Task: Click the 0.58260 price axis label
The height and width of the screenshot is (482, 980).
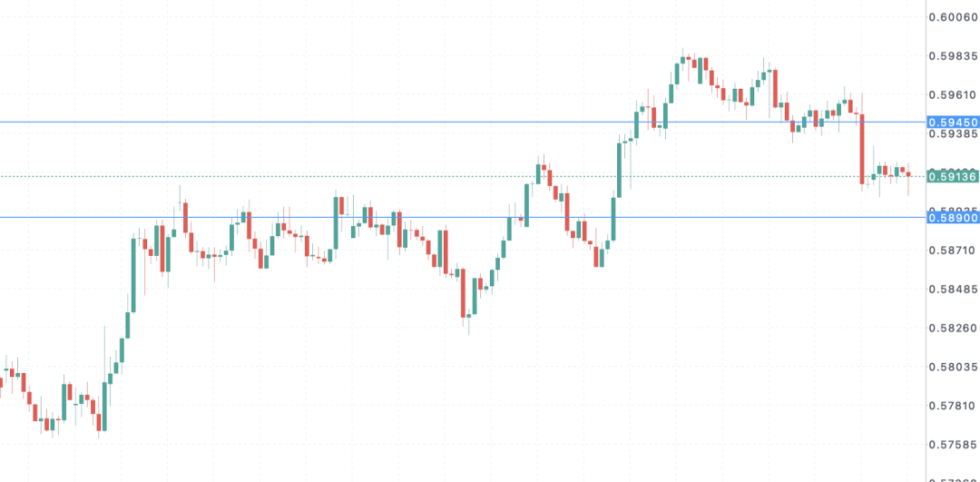Action: (x=953, y=329)
